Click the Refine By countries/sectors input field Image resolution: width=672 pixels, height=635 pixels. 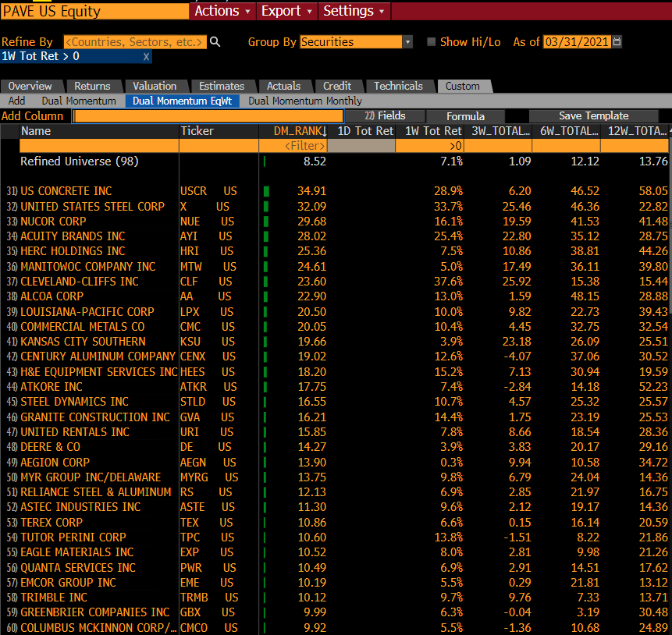[x=134, y=42]
